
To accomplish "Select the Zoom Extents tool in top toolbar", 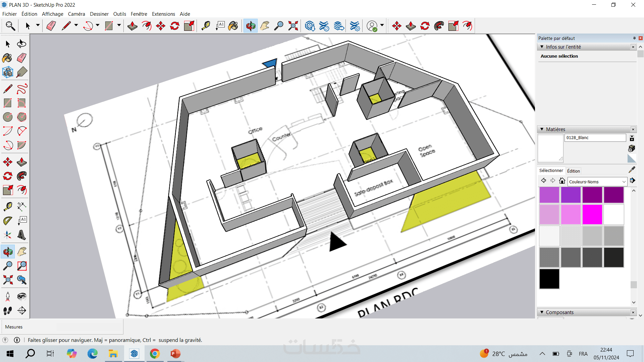I will (x=293, y=26).
